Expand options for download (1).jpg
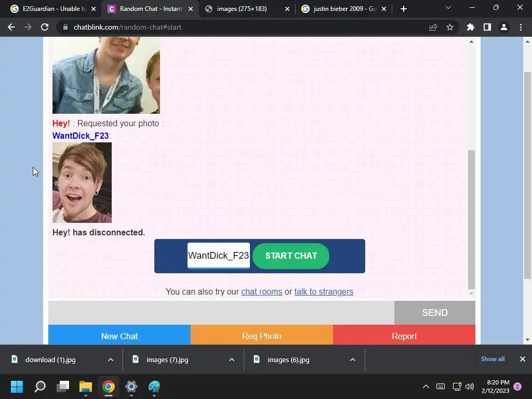The height and width of the screenshot is (399, 532). [111, 360]
